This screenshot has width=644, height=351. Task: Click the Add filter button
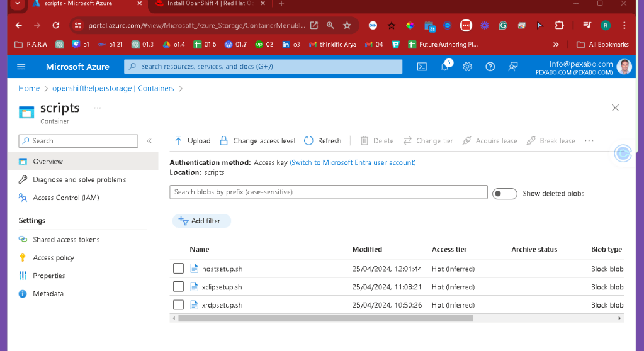tap(201, 221)
